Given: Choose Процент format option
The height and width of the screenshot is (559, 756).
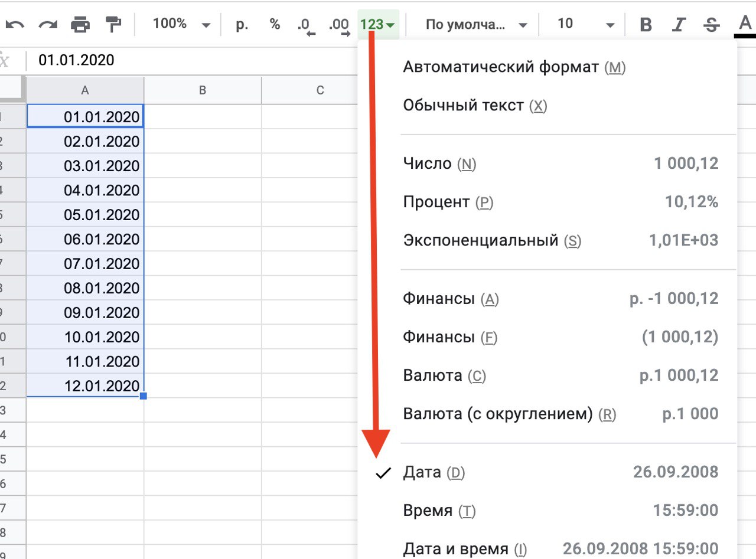Looking at the screenshot, I should click(548, 202).
